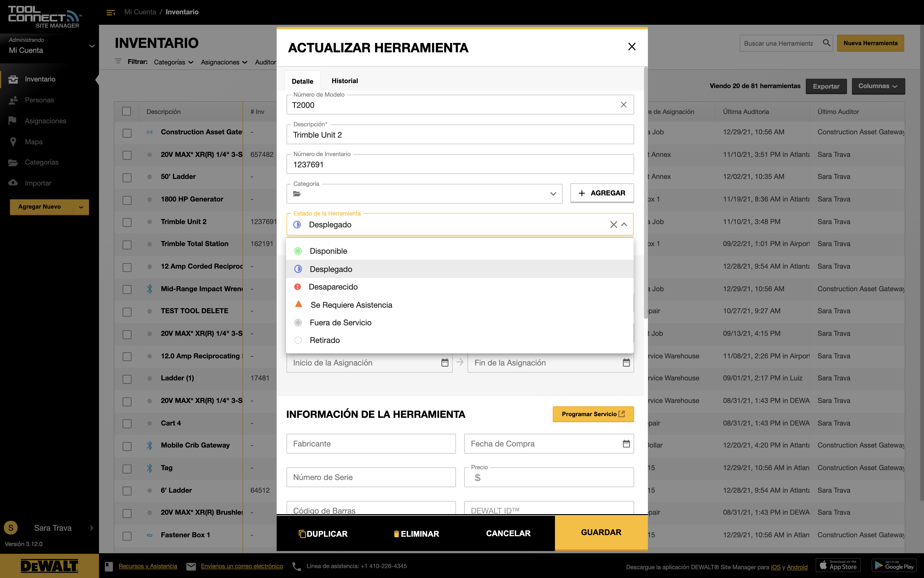924x578 pixels.
Task: Click the Nueva Herramienta button
Action: (x=870, y=43)
